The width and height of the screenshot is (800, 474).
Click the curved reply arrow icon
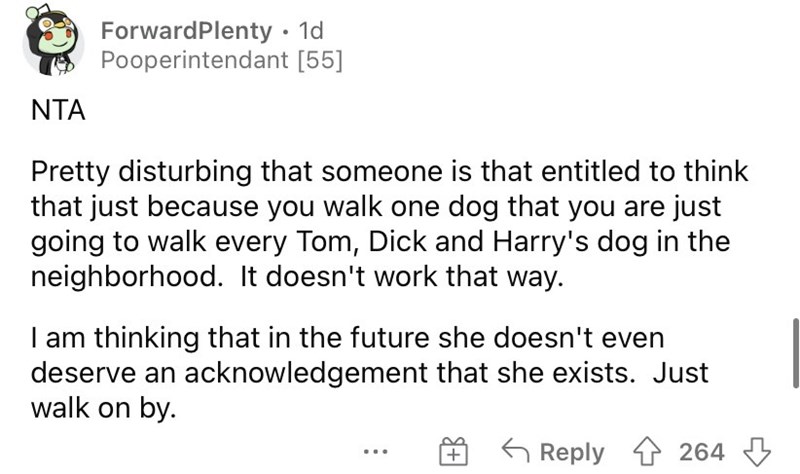click(x=516, y=450)
